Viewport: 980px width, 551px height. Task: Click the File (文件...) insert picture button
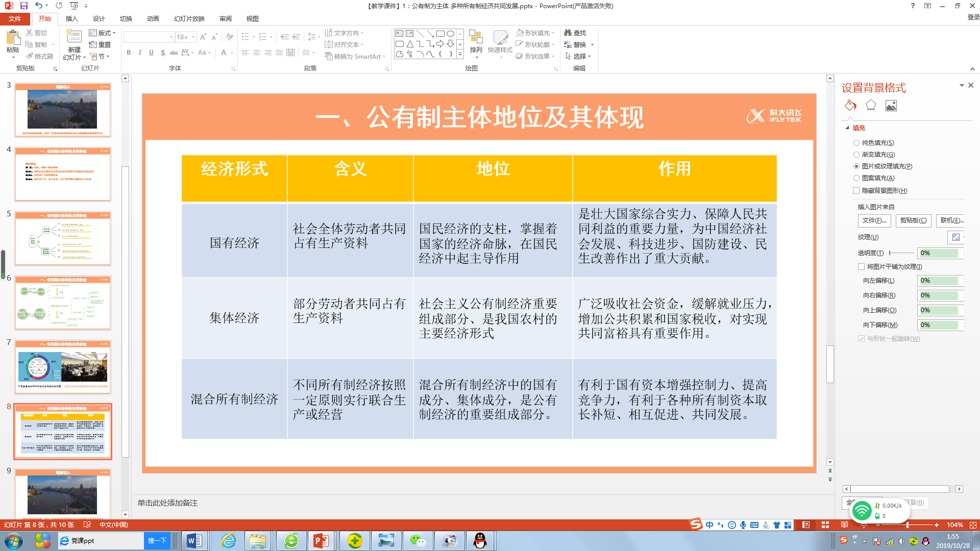[874, 220]
